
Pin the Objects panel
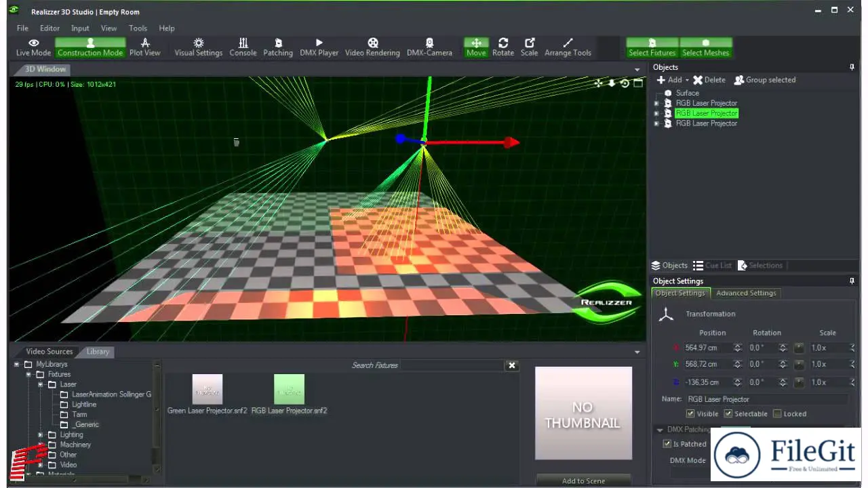click(852, 67)
